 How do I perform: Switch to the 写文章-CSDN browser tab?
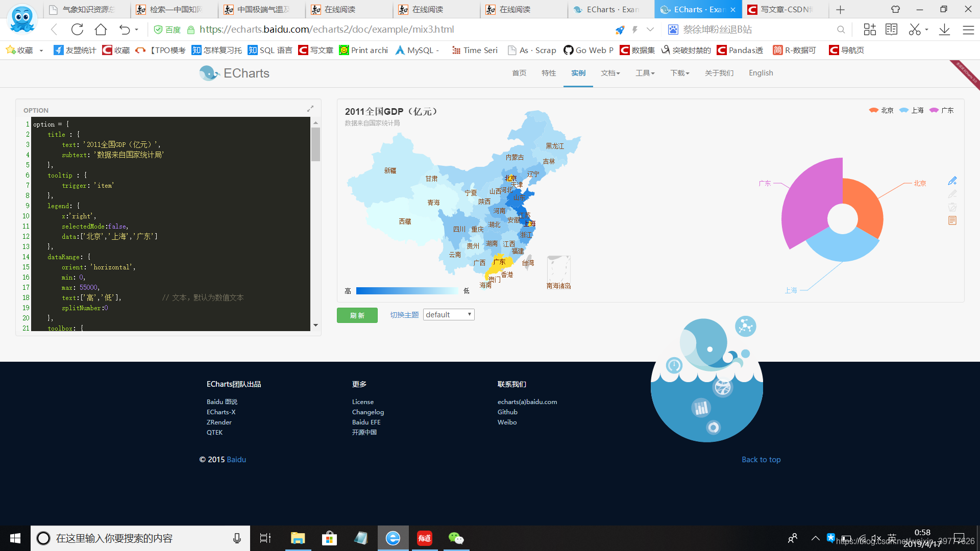click(785, 9)
